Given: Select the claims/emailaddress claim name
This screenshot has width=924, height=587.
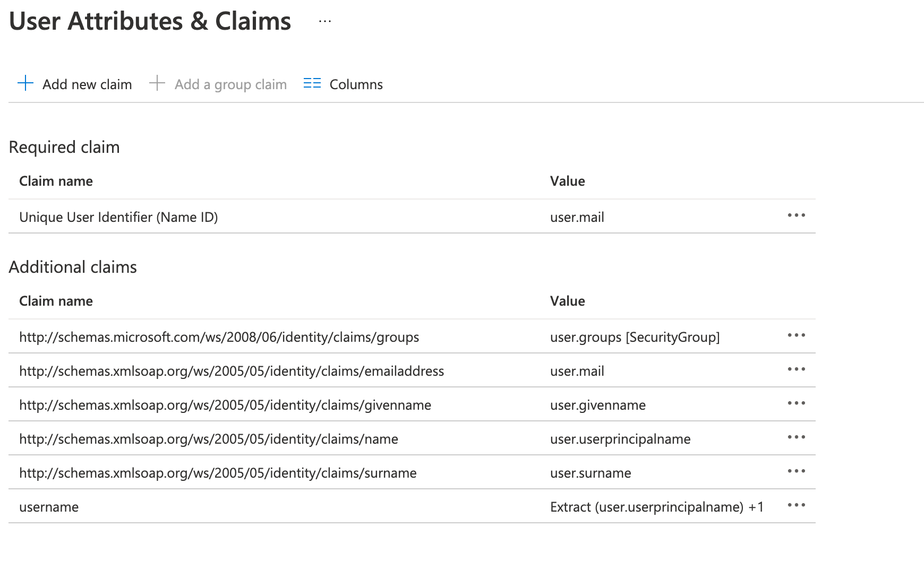Looking at the screenshot, I should click(232, 371).
